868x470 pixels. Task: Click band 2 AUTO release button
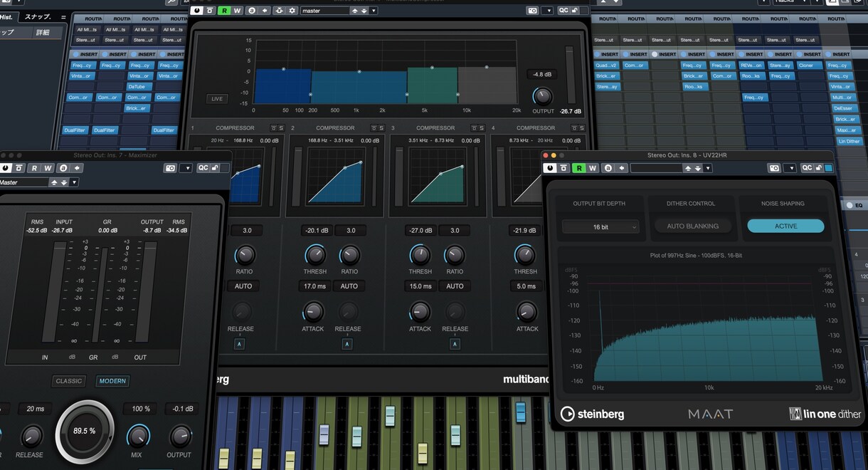(349, 286)
